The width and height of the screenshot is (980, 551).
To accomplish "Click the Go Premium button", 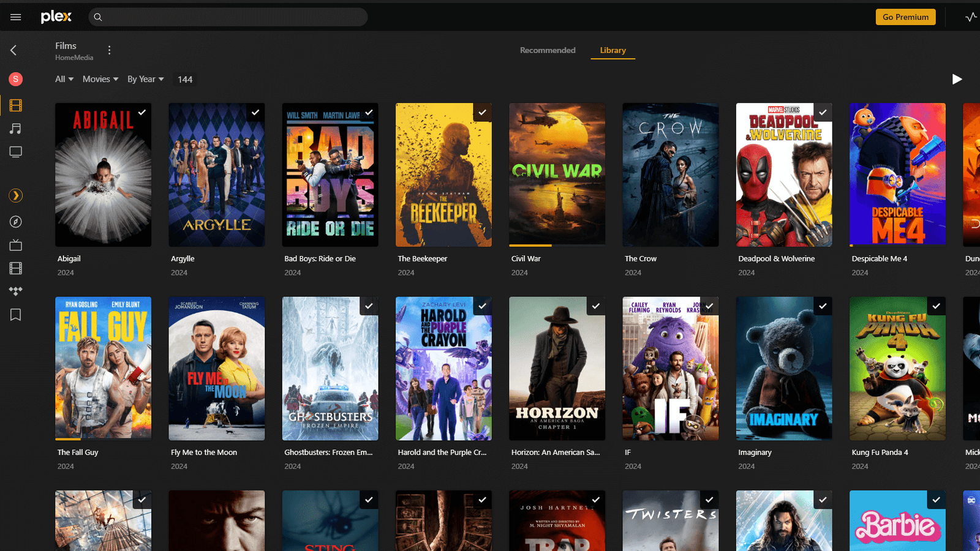I will click(x=905, y=17).
